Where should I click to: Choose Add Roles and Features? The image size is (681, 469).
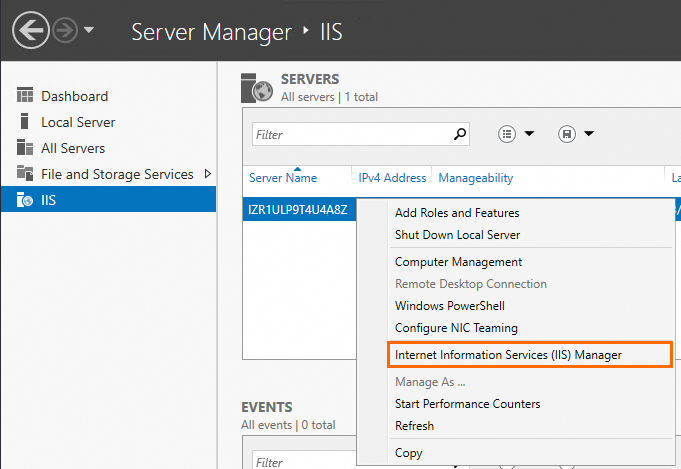[457, 212]
